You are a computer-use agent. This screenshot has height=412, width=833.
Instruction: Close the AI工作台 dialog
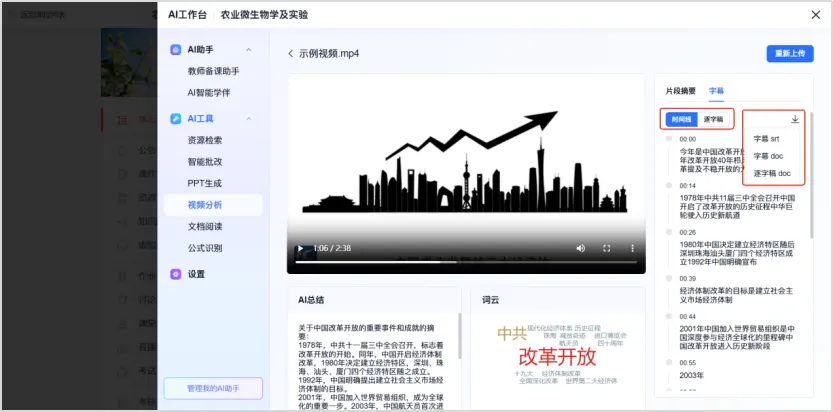tap(815, 15)
